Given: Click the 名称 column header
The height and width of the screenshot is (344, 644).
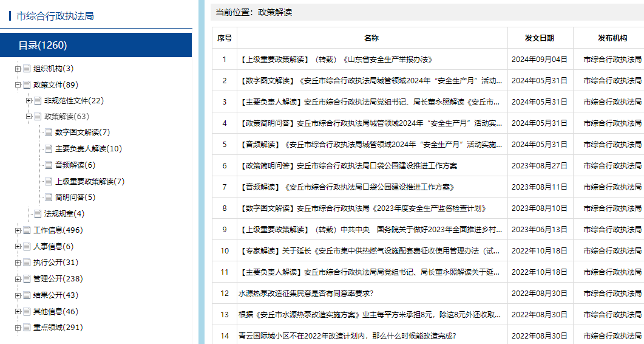Looking at the screenshot, I should point(371,38).
